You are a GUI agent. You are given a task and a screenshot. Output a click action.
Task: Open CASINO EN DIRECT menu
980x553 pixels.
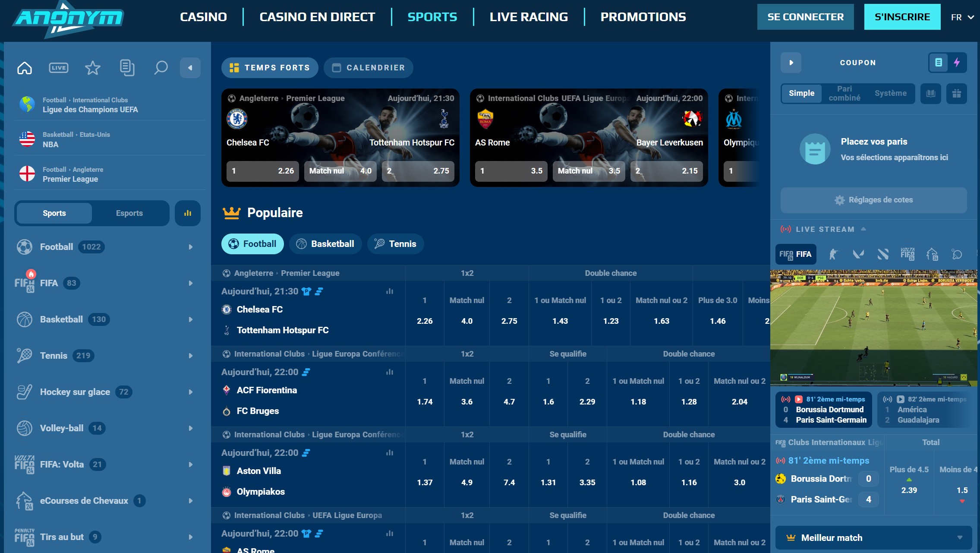pos(317,17)
